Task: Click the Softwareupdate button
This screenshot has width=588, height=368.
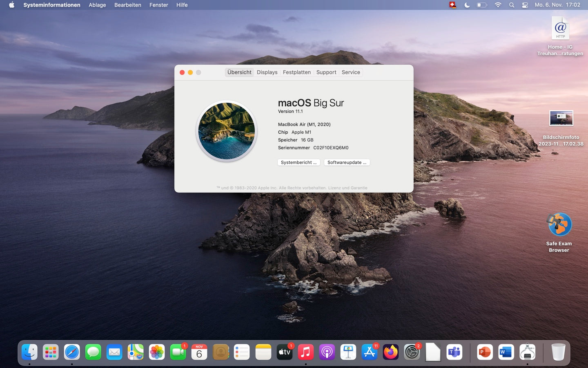Action: point(347,162)
